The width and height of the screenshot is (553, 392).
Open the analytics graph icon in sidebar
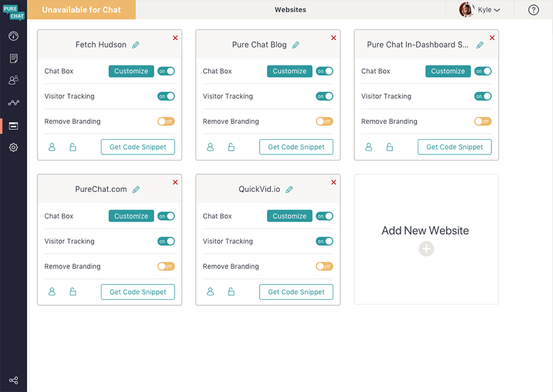pyautogui.click(x=14, y=103)
